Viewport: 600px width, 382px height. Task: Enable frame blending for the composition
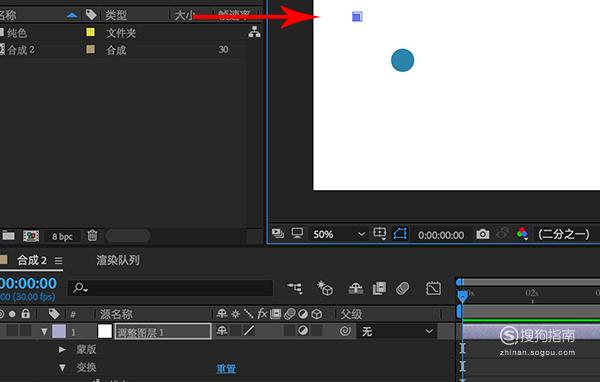click(x=379, y=288)
